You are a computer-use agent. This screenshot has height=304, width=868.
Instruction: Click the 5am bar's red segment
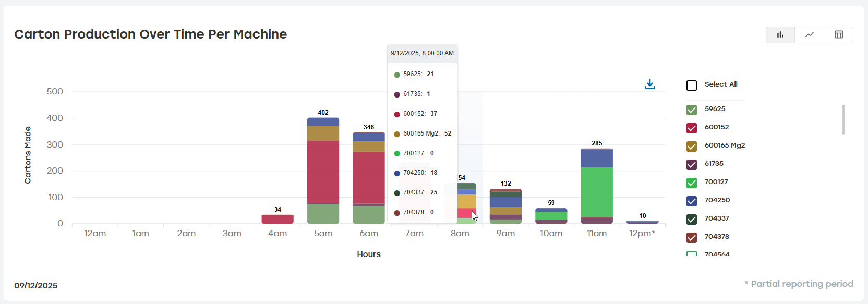click(x=323, y=172)
